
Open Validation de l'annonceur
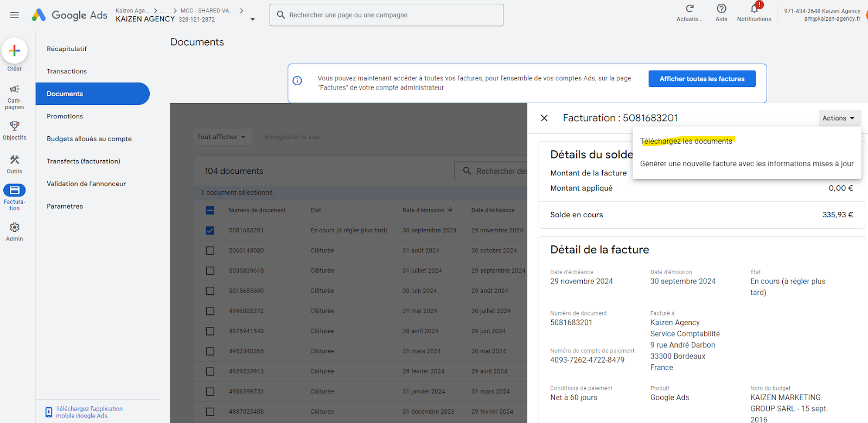tap(86, 184)
